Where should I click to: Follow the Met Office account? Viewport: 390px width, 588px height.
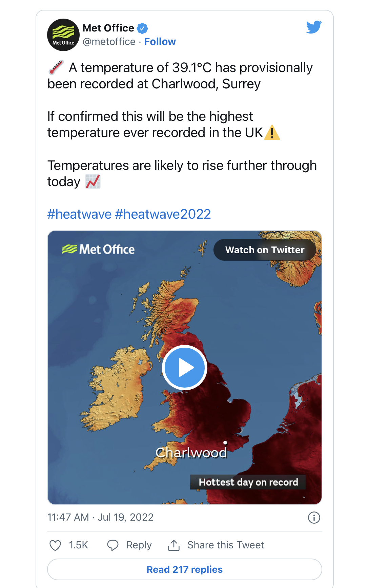160,42
